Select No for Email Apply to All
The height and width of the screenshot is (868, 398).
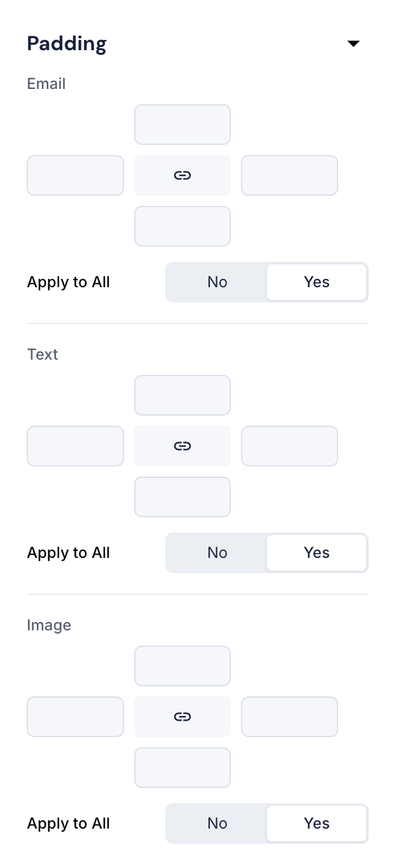pyautogui.click(x=217, y=282)
